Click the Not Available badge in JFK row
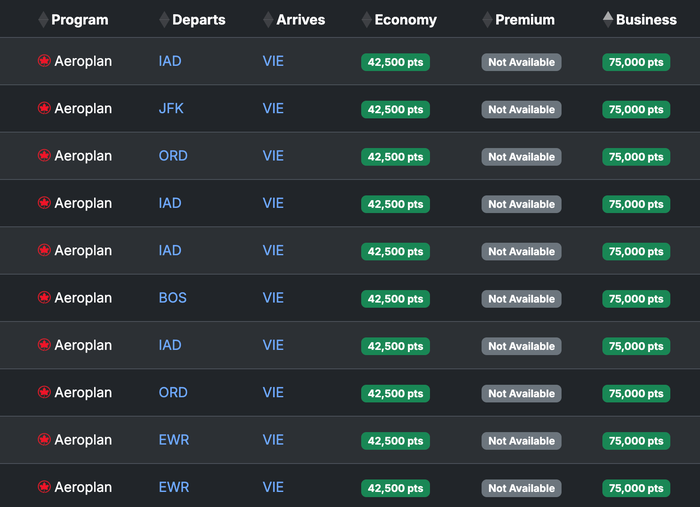This screenshot has height=507, width=700. click(x=521, y=110)
